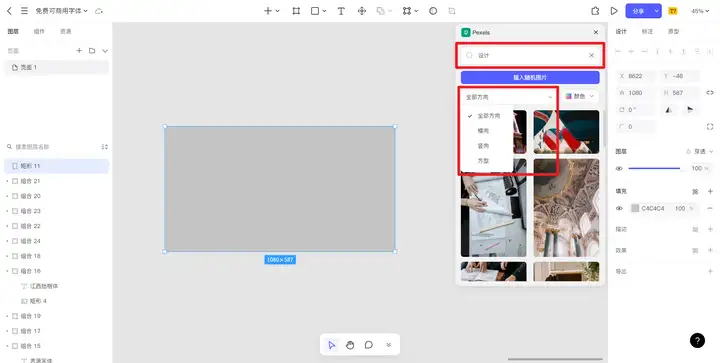720x363 pixels.
Task: Click the page folder icon
Action: coord(92,50)
